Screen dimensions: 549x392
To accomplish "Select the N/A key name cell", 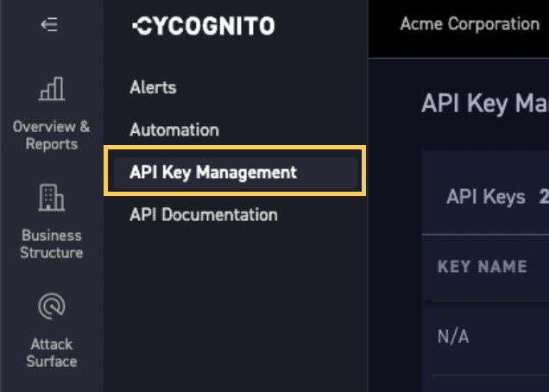I will pyautogui.click(x=453, y=337).
